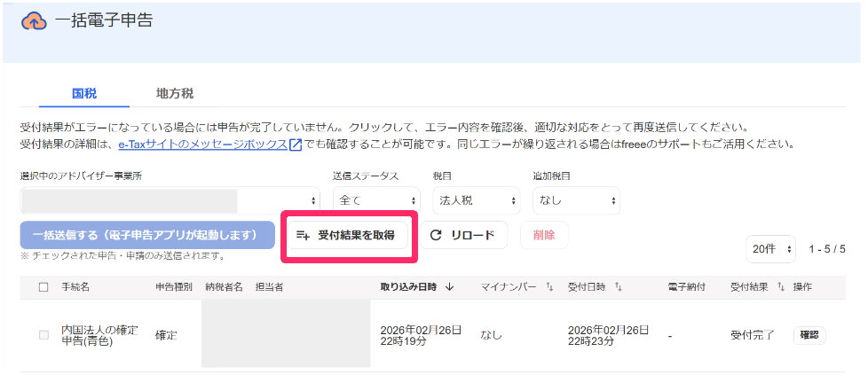Tick the checkbox for 内国法人の確定申告(青色) row
The width and height of the screenshot is (868, 375).
[x=43, y=334]
